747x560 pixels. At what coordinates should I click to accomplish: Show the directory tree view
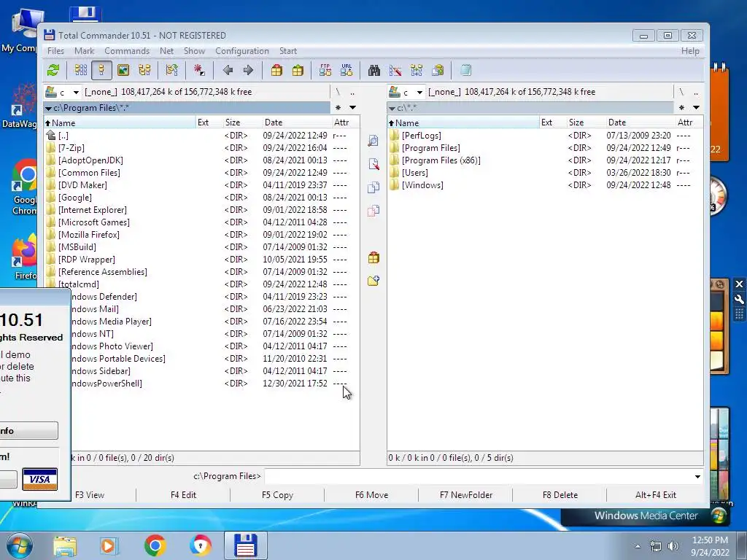click(x=144, y=71)
